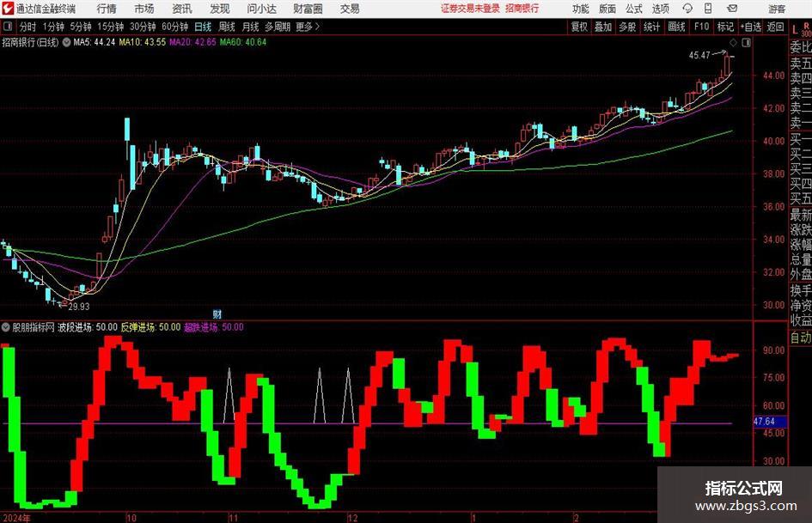
Task: Switch to the 周线 weekly tab
Action: click(x=226, y=27)
